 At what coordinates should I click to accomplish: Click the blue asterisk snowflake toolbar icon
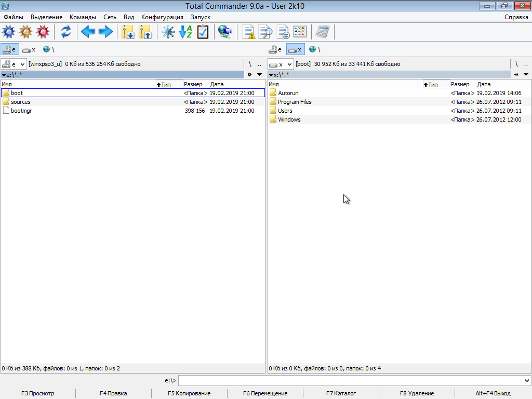(x=168, y=32)
